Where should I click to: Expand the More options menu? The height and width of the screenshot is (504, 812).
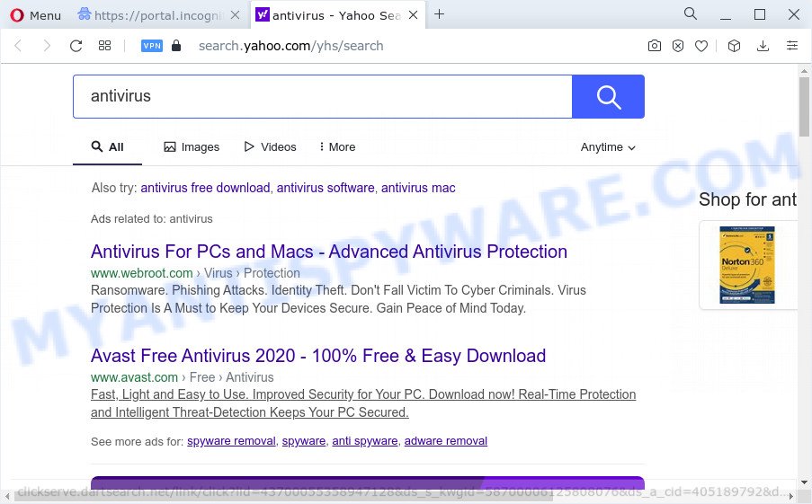pos(337,147)
